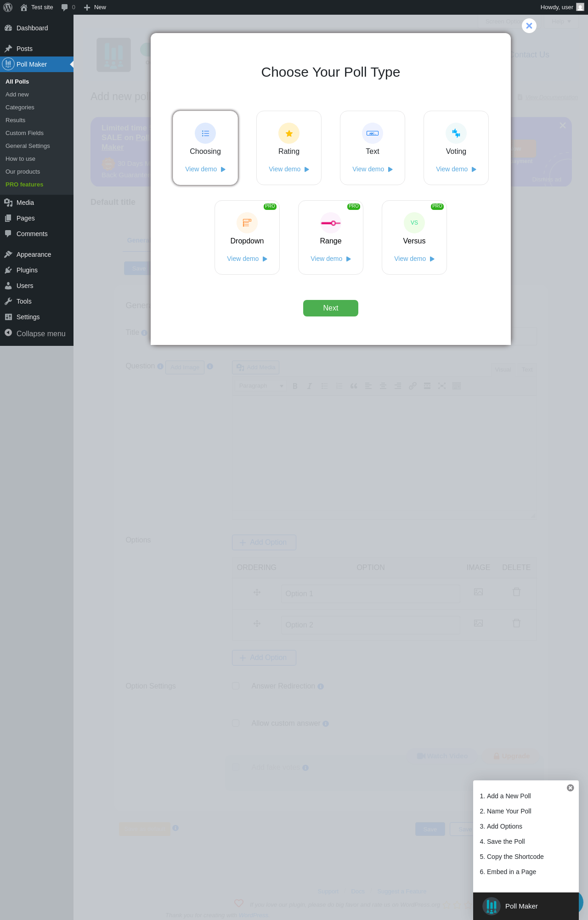The image size is (588, 920).
Task: Select the Choosing poll type card
Action: (205, 148)
